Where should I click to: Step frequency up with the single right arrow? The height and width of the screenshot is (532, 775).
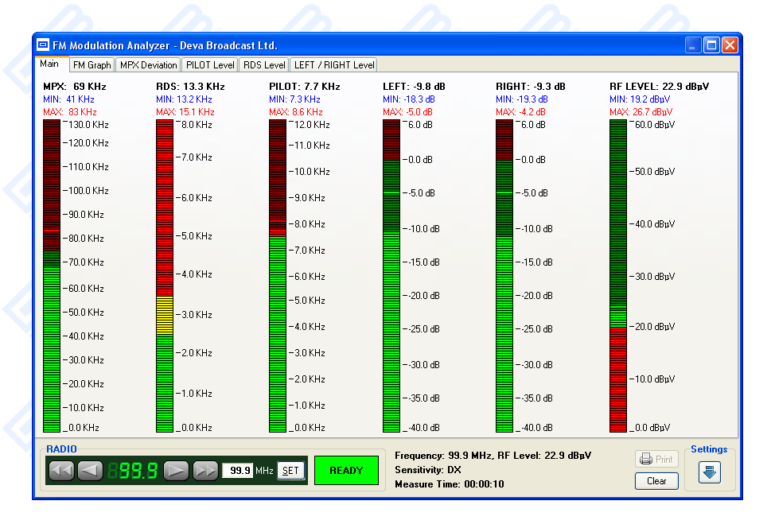pyautogui.click(x=176, y=471)
